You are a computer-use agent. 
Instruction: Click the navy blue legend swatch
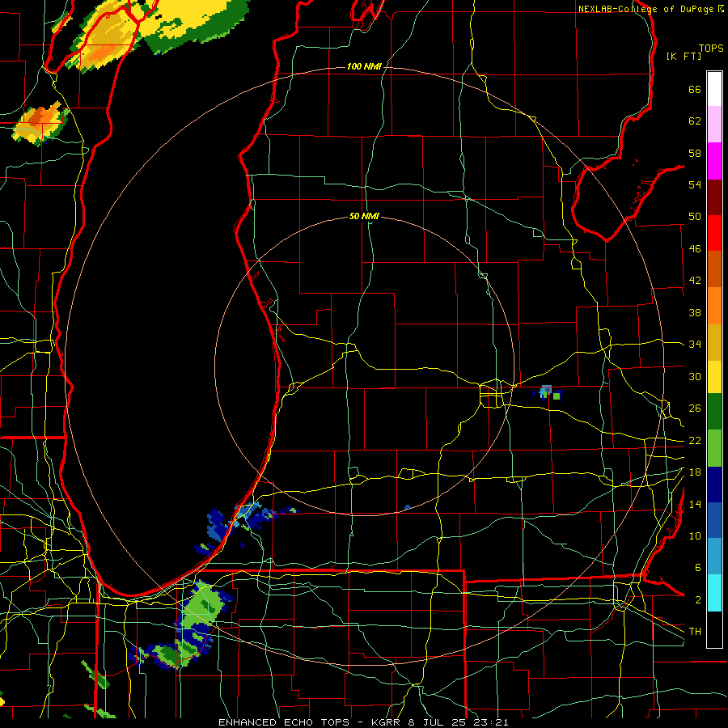[x=714, y=485]
